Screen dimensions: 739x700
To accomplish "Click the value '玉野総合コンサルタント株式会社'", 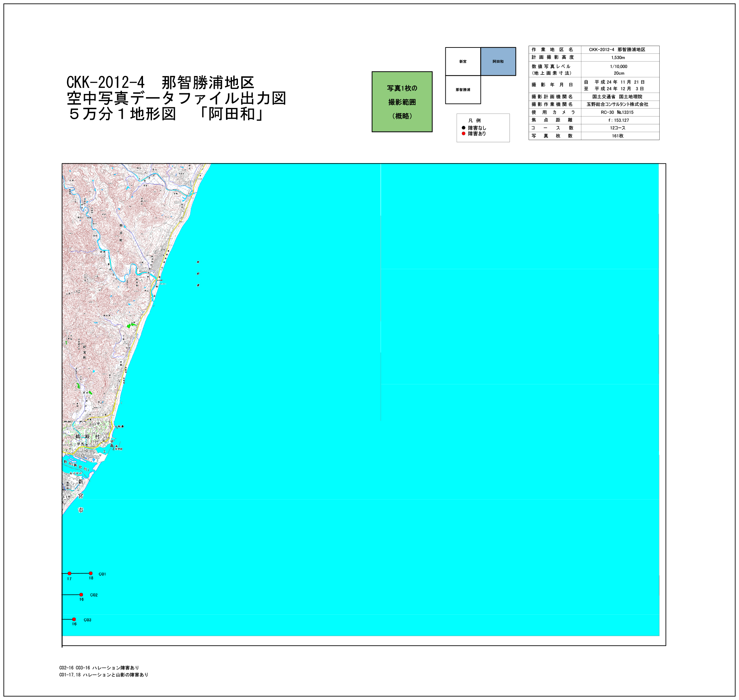I will 618,105.
